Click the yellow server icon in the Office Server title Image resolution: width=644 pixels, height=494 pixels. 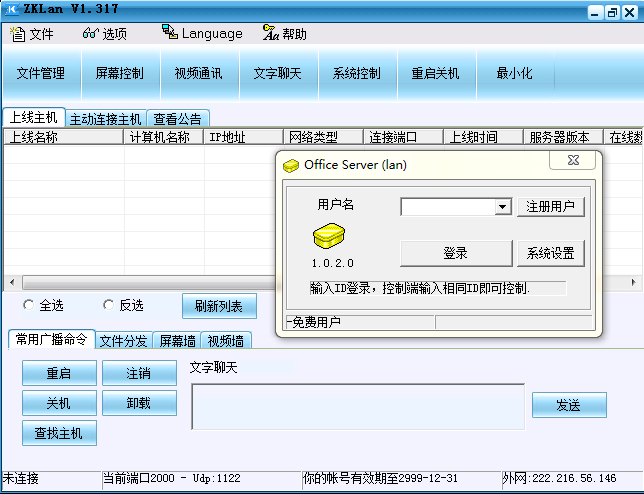pyautogui.click(x=291, y=165)
